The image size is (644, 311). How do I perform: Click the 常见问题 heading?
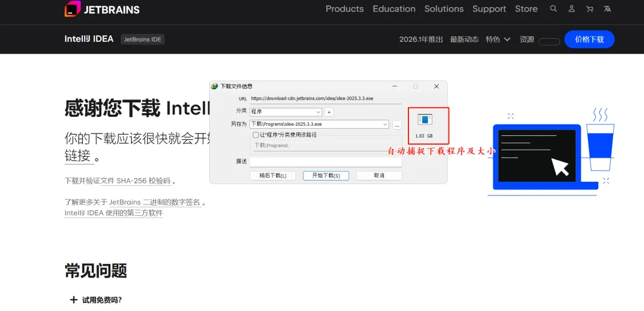point(95,271)
